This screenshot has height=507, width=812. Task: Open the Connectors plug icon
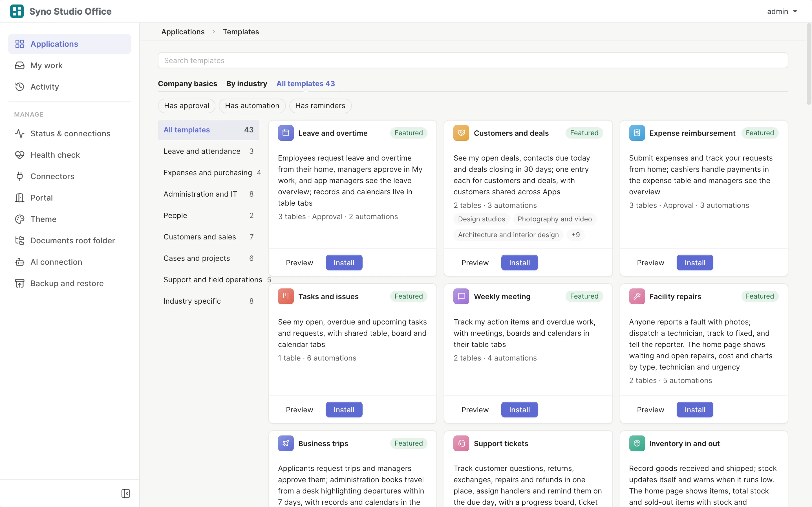tap(20, 176)
